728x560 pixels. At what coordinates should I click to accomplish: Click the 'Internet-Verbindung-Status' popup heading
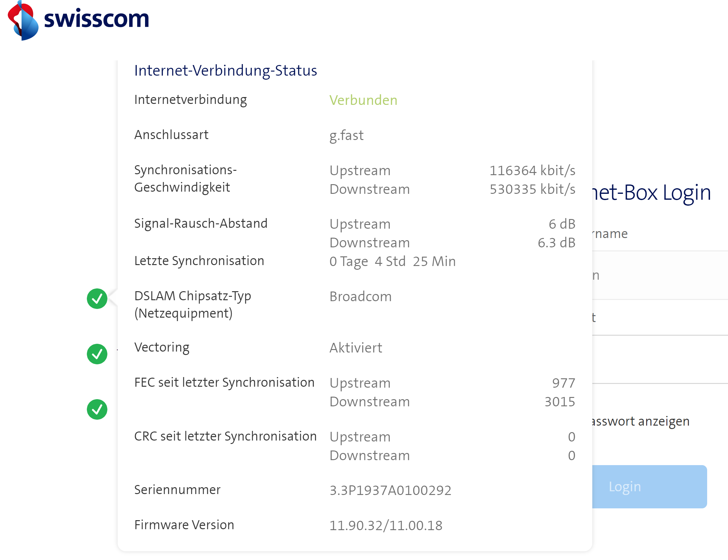click(226, 71)
